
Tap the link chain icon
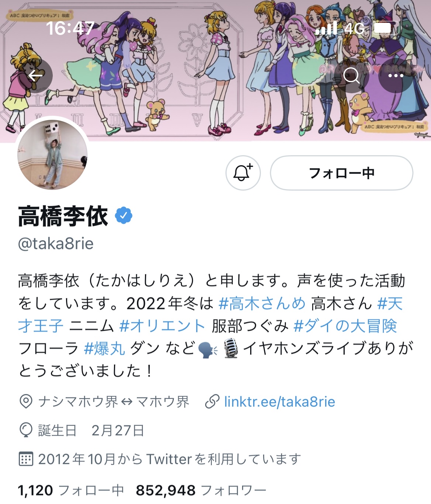click(x=212, y=402)
